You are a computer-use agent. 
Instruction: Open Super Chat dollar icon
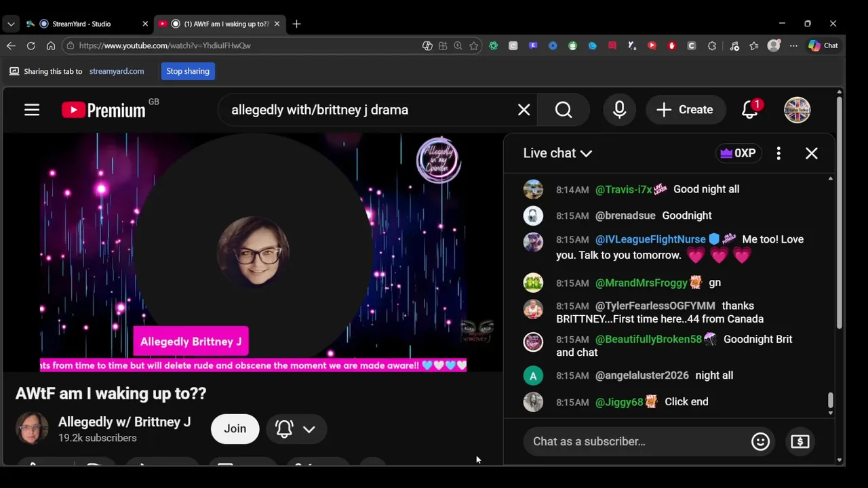click(x=800, y=441)
